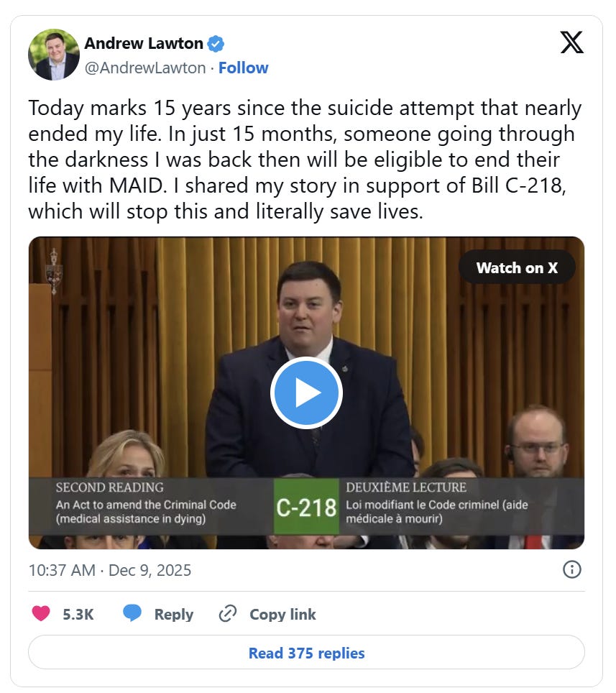Click the Reply text label

pyautogui.click(x=174, y=615)
